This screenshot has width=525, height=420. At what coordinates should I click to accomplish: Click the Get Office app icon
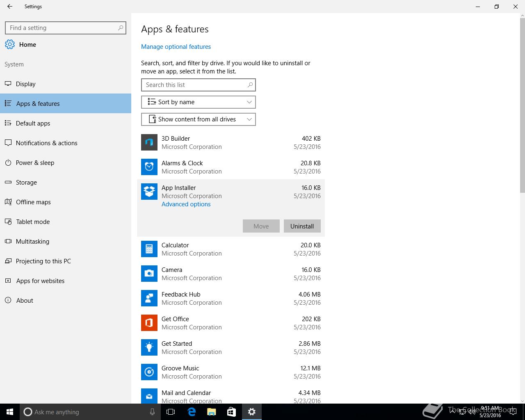tap(149, 323)
